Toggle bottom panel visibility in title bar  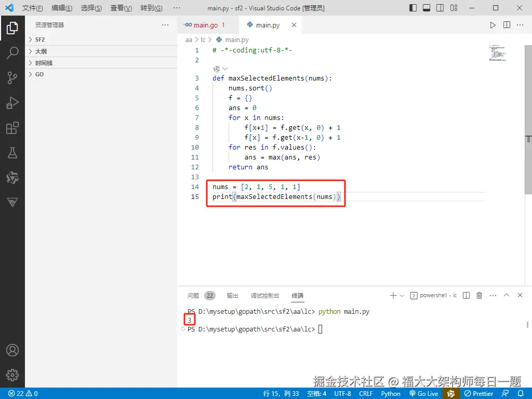[427, 8]
